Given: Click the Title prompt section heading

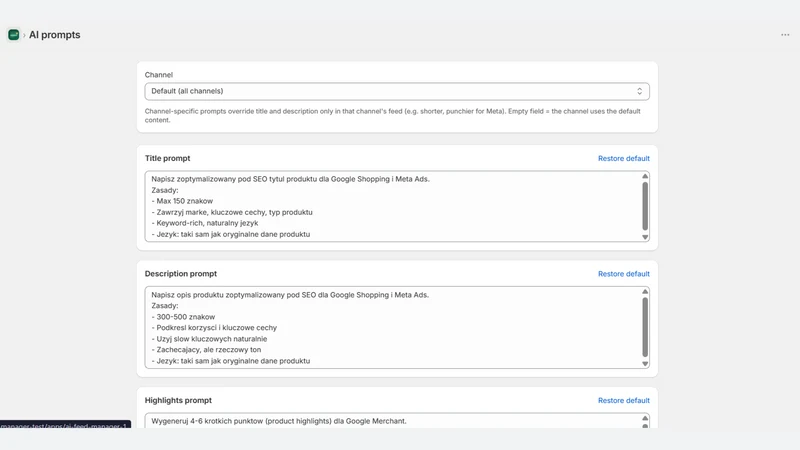Looking at the screenshot, I should point(167,158).
